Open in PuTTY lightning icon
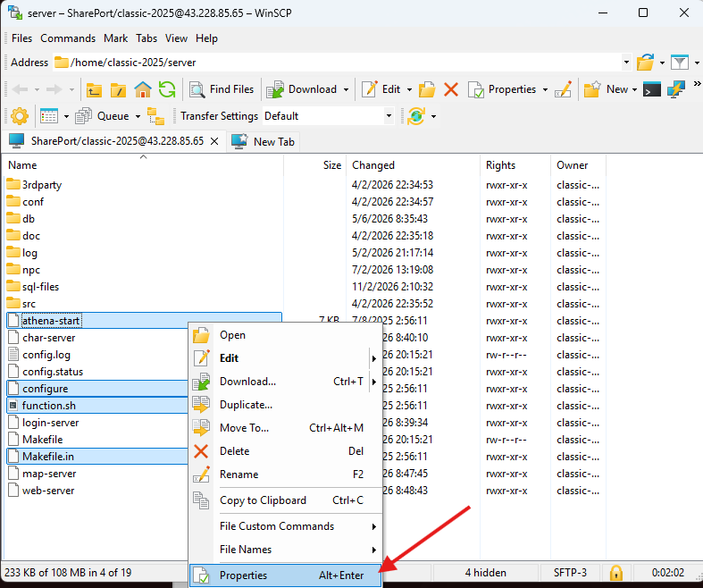The image size is (703, 588). (x=675, y=89)
